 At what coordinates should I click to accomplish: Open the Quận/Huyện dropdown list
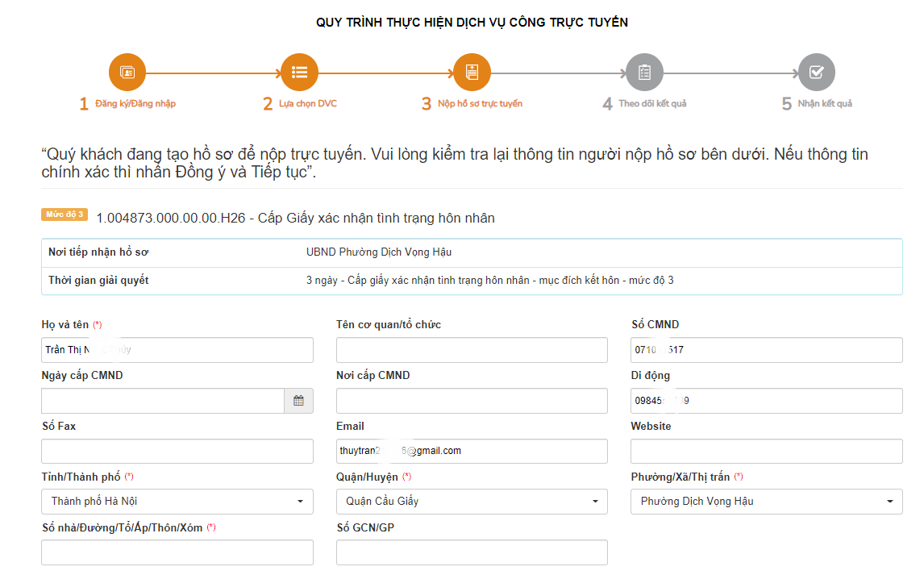(x=472, y=502)
